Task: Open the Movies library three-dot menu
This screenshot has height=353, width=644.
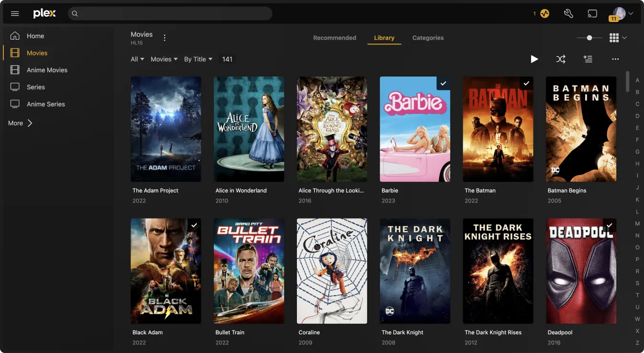Action: (x=165, y=38)
